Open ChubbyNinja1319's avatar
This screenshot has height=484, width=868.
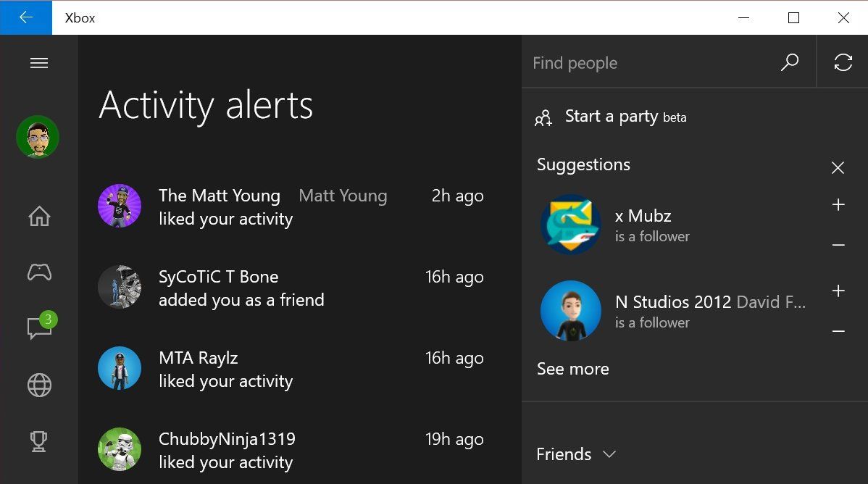click(x=119, y=450)
